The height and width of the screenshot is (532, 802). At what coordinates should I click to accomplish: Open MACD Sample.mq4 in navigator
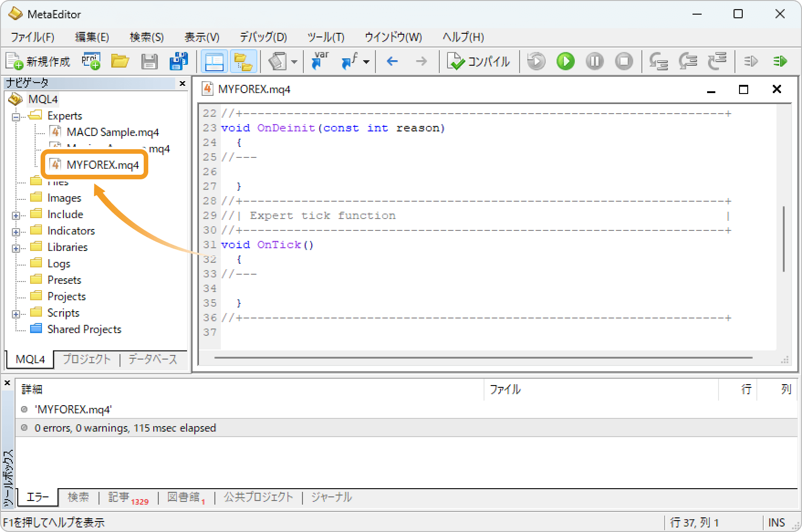(x=113, y=132)
